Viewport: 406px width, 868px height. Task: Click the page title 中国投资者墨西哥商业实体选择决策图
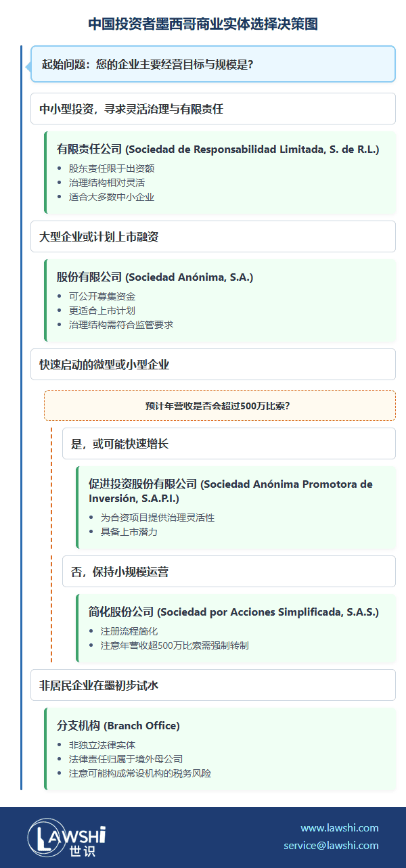coord(203,24)
